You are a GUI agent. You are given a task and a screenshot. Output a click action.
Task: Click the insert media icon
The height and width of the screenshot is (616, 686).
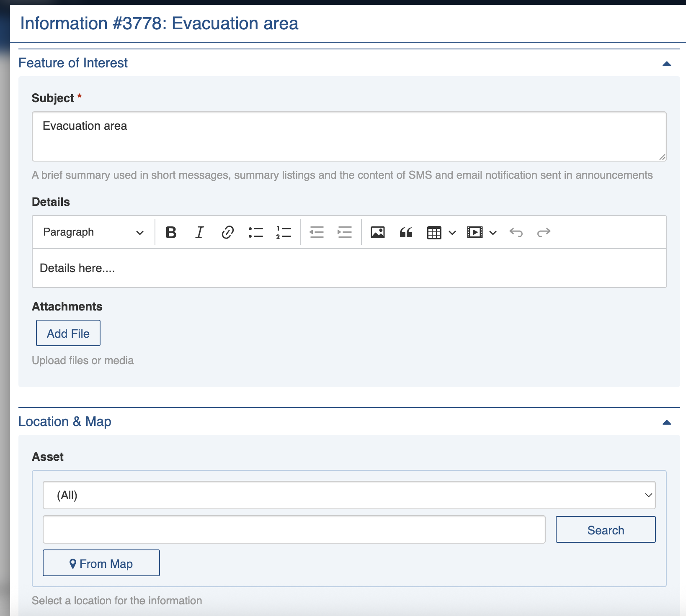tap(475, 232)
